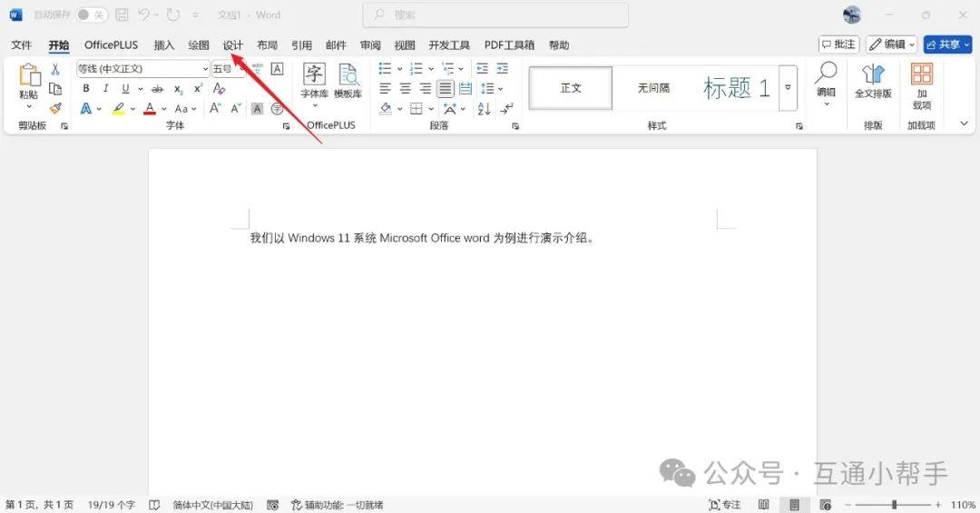Click the Copy icon in clipboard group
This screenshot has width=980, height=513.
[55, 89]
